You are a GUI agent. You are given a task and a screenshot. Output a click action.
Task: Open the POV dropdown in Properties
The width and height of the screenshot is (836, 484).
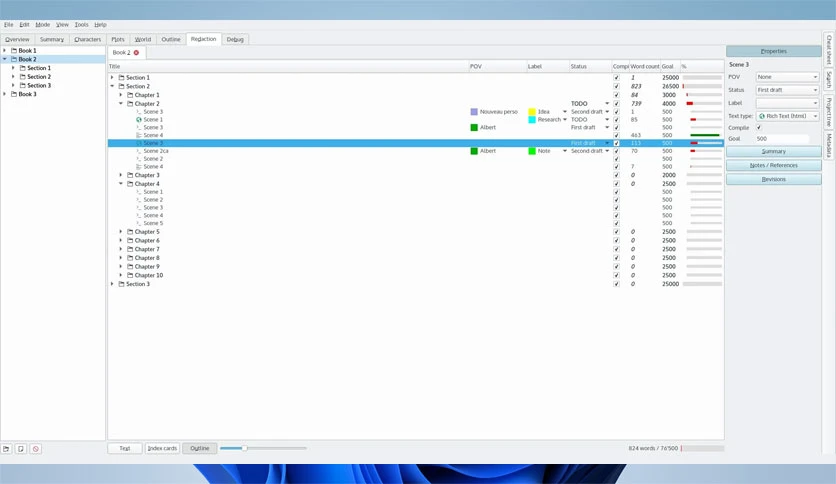[x=787, y=77]
